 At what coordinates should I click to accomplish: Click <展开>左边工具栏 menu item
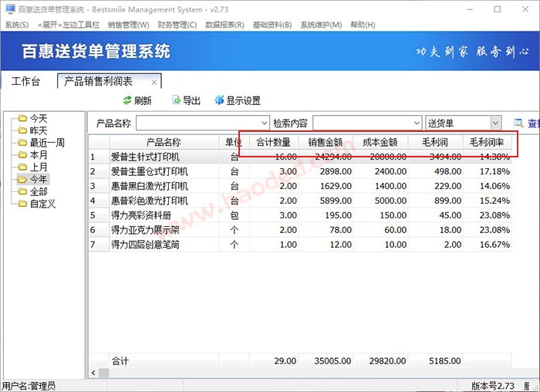pos(68,25)
